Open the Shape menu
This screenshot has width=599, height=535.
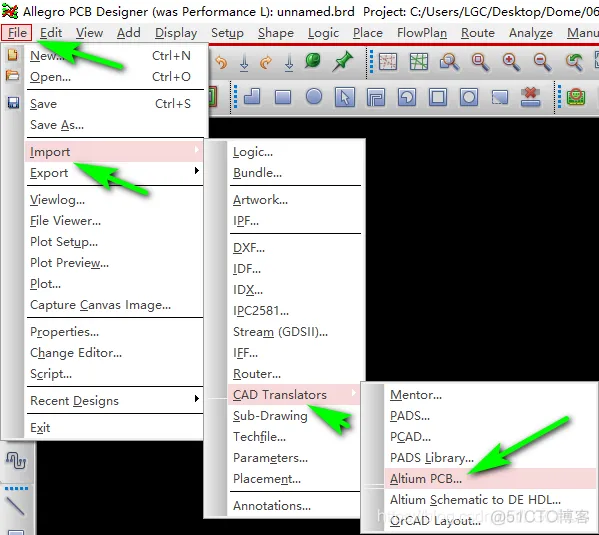coord(275,33)
